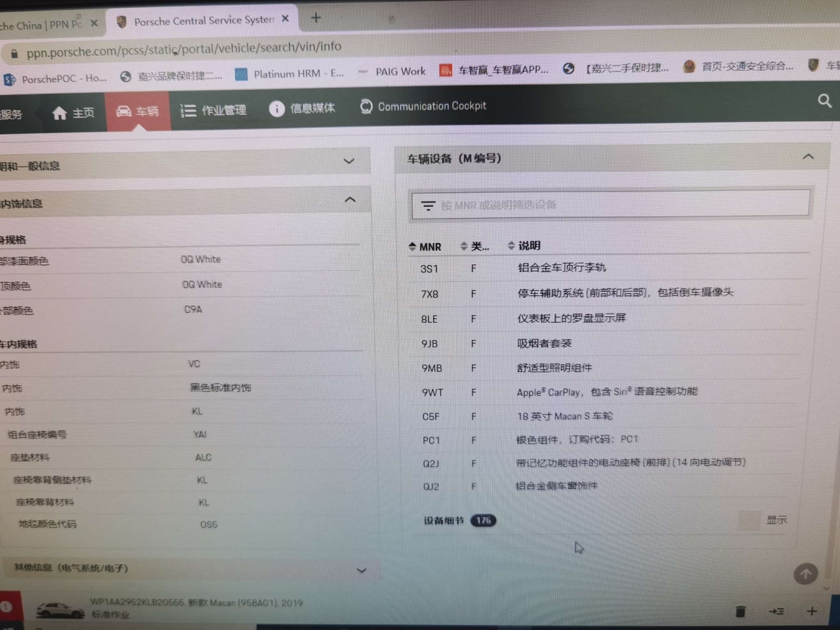The width and height of the screenshot is (840, 630).
Task: Open the 信息媒体 section
Action: (303, 108)
